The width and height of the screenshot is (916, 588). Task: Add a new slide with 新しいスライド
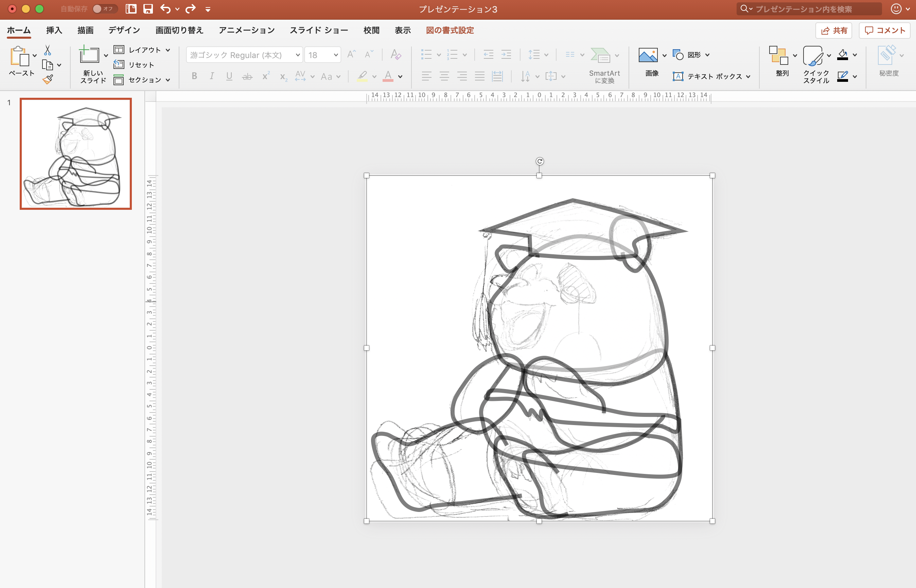pos(89,55)
